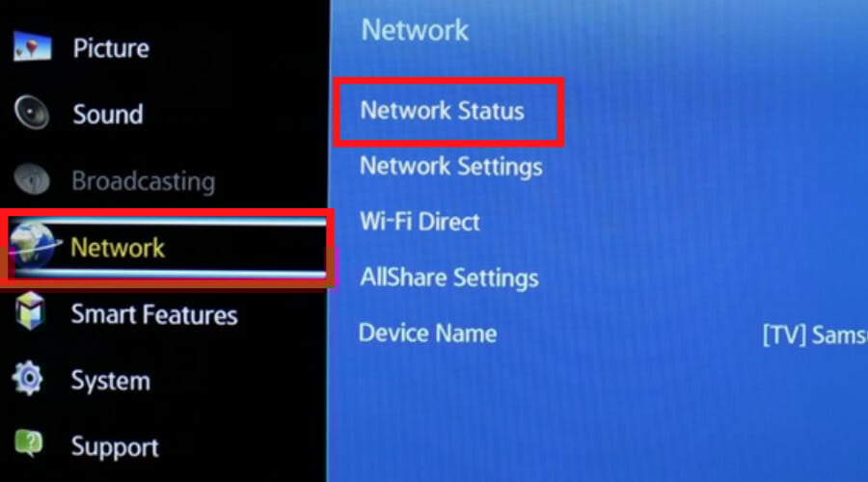Screen dimensions: 868x482
Task: Open the Picture menu
Action: pos(111,48)
